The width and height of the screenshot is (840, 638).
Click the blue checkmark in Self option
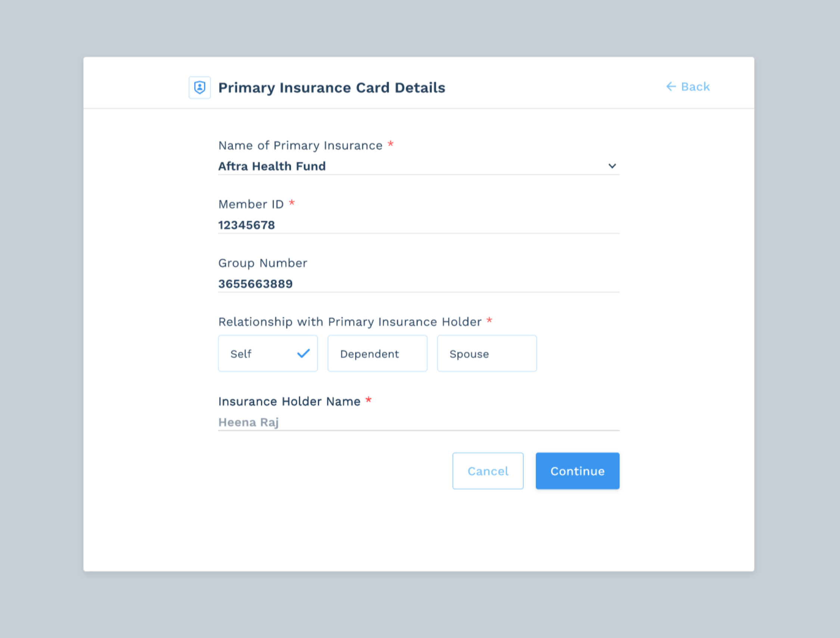303,354
